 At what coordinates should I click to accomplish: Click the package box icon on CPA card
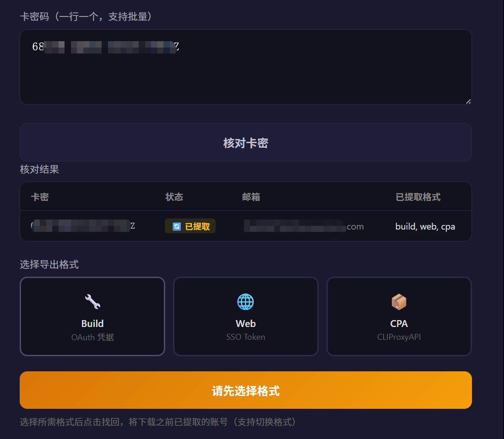[x=399, y=301]
